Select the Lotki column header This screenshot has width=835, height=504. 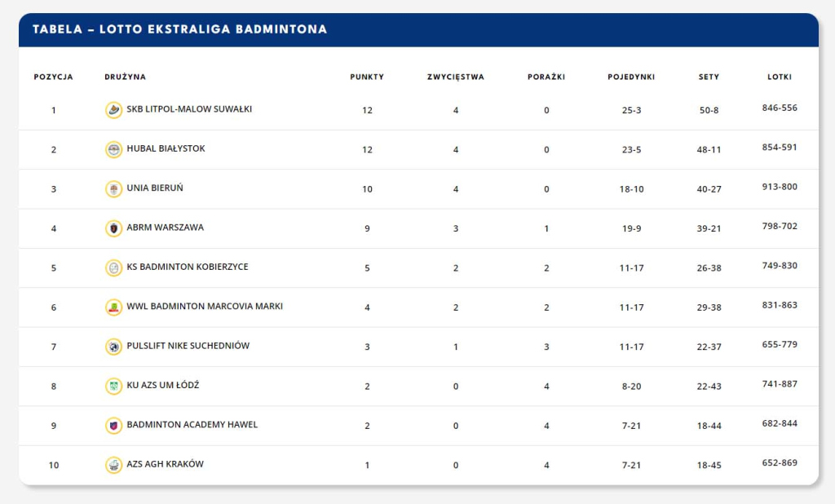780,77
